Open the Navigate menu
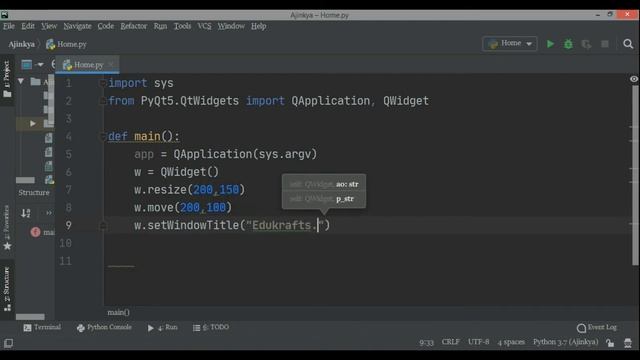 78,26
